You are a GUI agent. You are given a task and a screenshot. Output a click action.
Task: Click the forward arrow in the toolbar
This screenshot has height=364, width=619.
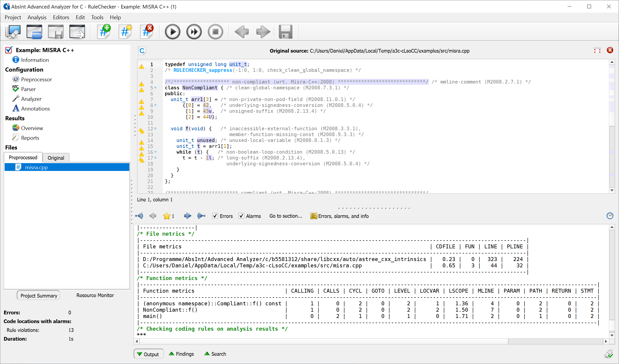pos(263,32)
